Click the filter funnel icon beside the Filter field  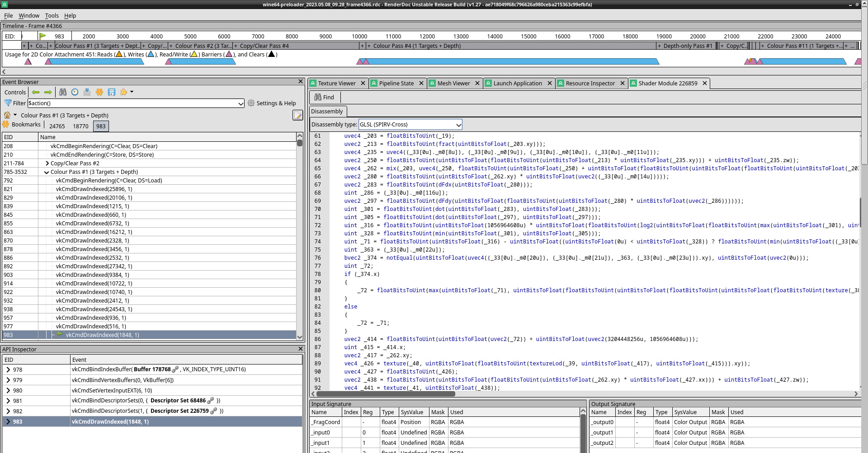[8, 103]
